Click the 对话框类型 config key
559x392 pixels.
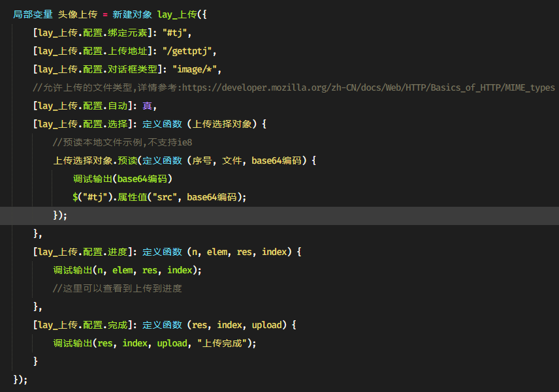click(x=133, y=69)
